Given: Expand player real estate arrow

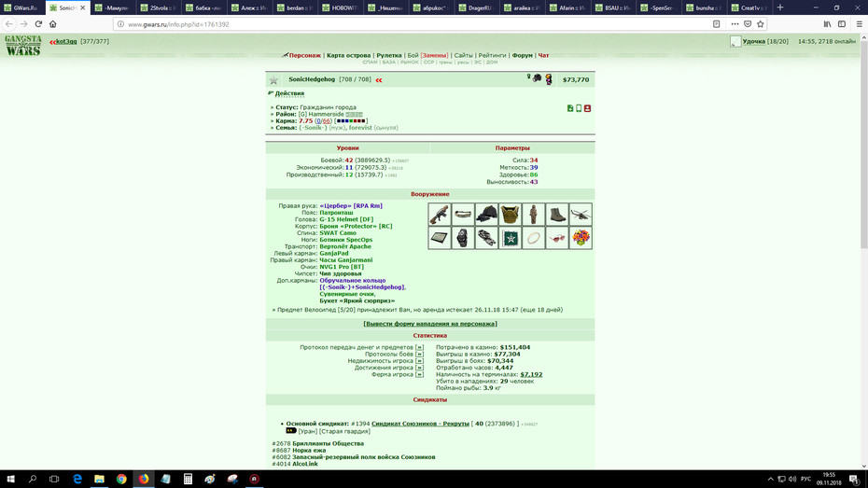Looking at the screenshot, I should (x=419, y=361).
